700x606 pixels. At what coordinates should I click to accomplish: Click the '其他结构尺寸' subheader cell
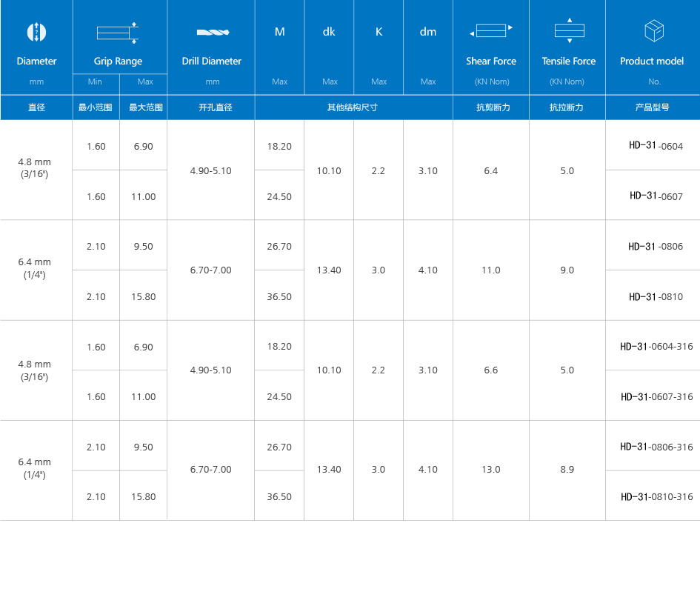pos(353,107)
